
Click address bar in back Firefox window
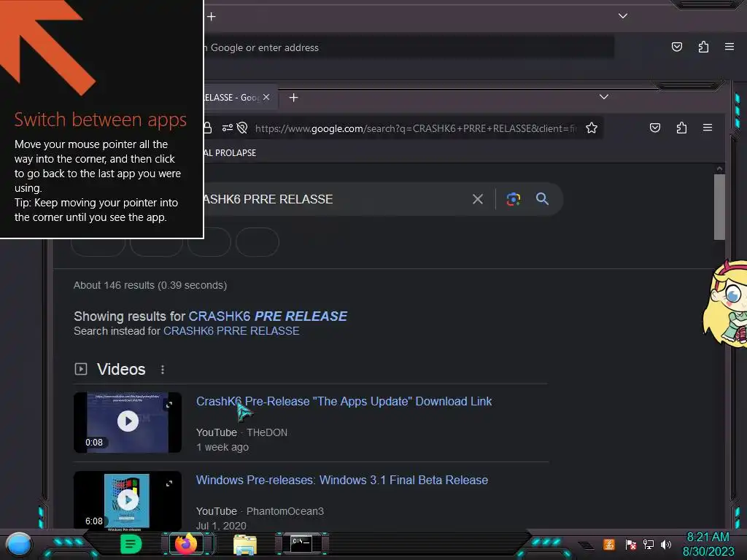pos(409,47)
